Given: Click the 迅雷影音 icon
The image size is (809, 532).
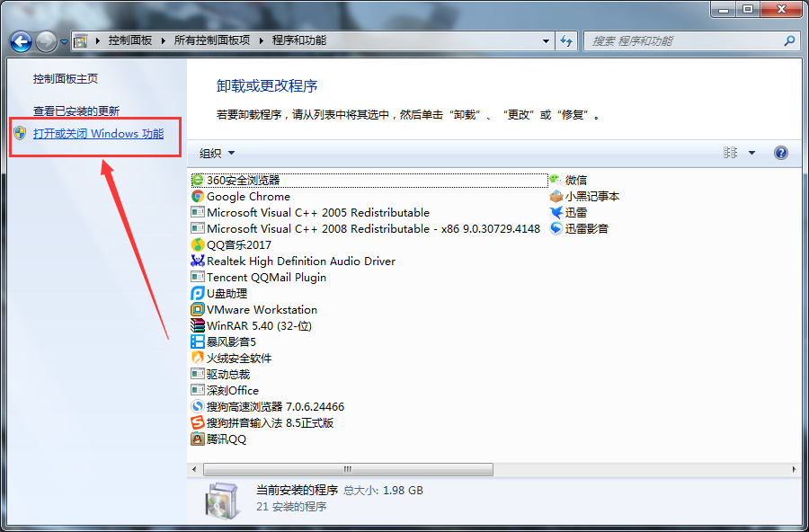Looking at the screenshot, I should [556, 228].
